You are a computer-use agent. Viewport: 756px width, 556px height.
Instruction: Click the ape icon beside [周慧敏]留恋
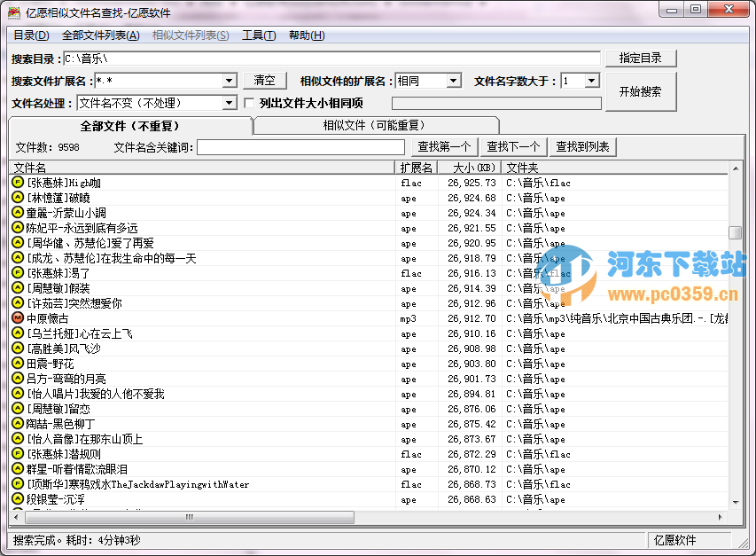point(16,409)
